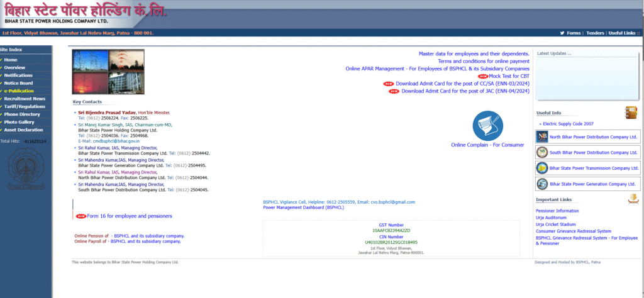Open Urja Cricket Stadium link
This screenshot has width=644, height=298.
pos(556,224)
